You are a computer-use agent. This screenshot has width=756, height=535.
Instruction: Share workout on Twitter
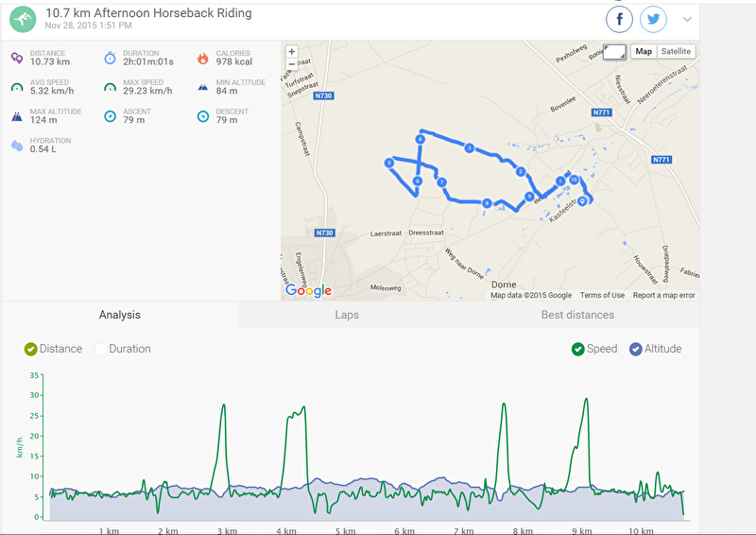(x=653, y=19)
